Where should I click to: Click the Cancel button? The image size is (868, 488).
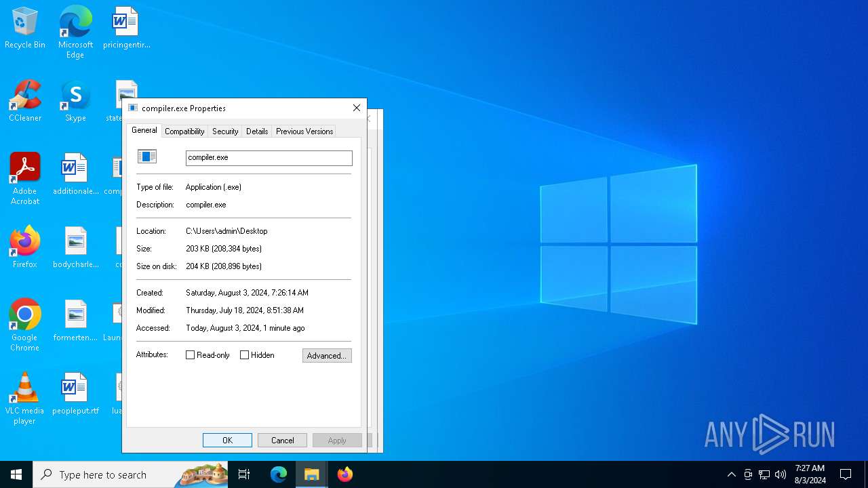[282, 441]
